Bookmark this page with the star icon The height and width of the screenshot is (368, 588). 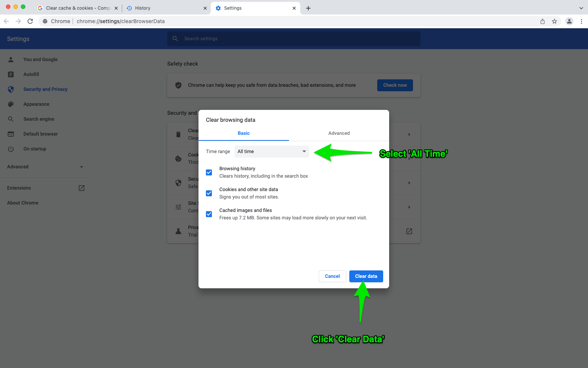tap(554, 21)
